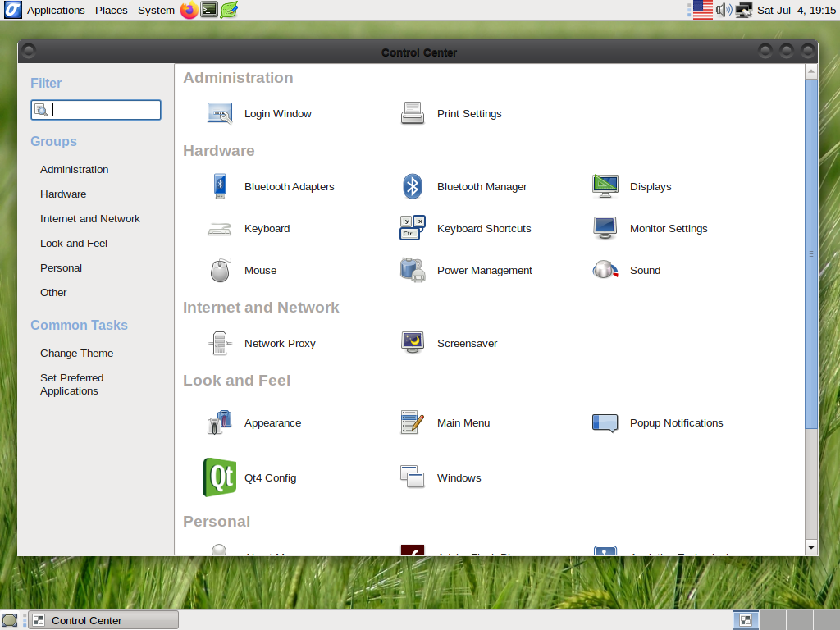This screenshot has height=630, width=840.
Task: Jump to Look and Feel group
Action: pyautogui.click(x=74, y=243)
